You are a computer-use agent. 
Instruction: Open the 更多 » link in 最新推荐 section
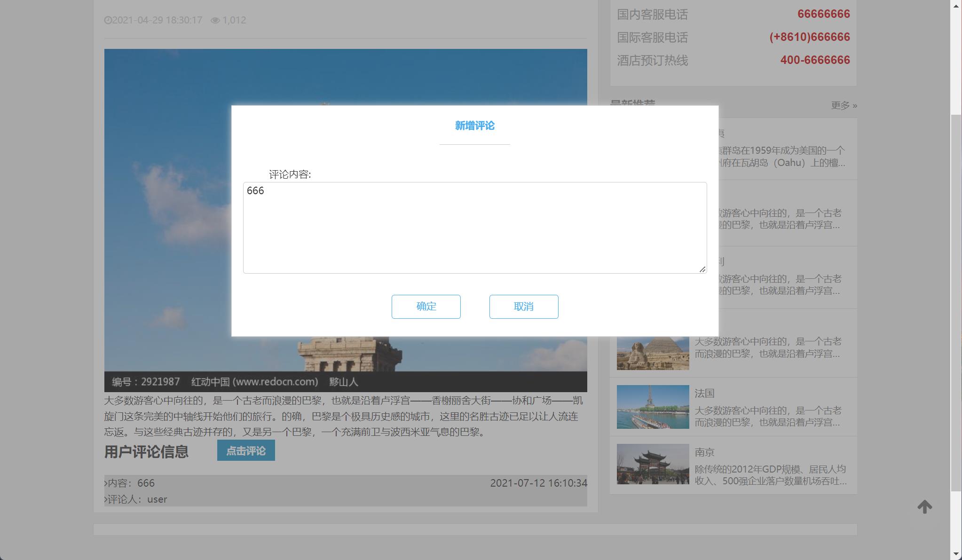coord(843,106)
